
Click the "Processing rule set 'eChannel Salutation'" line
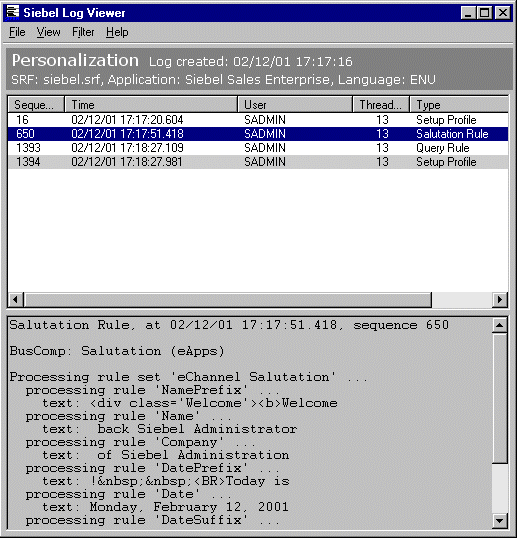[x=188, y=377]
